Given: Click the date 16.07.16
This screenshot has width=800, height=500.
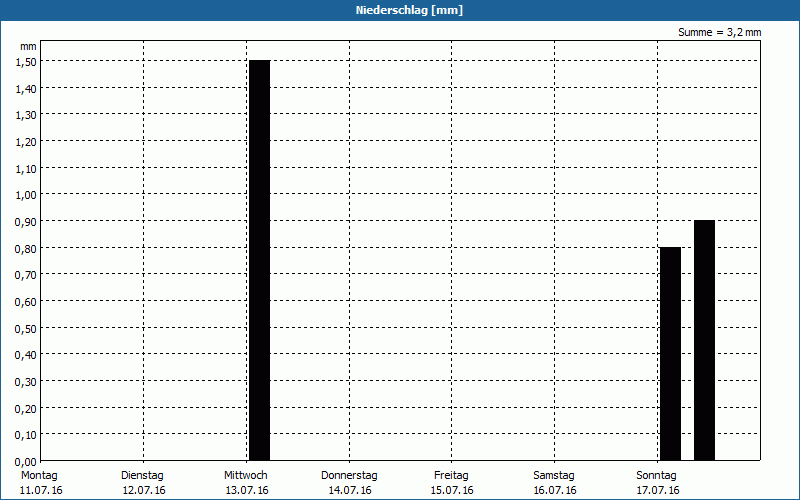Looking at the screenshot, I should pyautogui.click(x=555, y=491).
